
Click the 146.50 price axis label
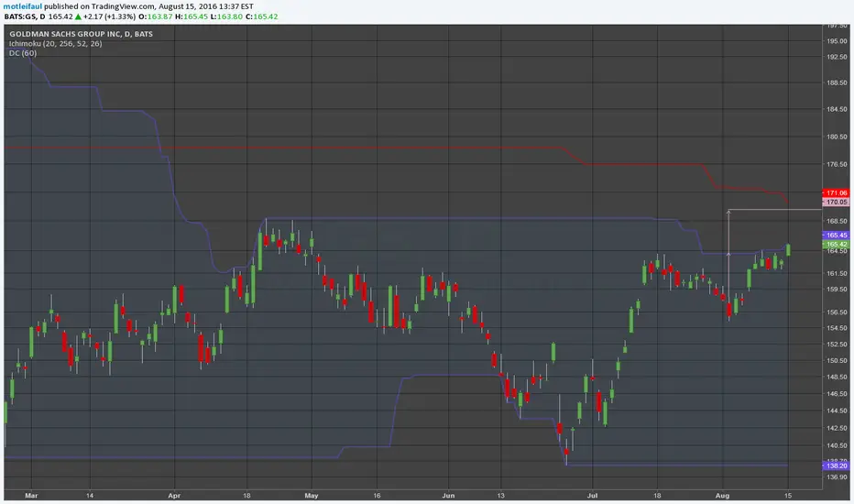(x=837, y=394)
